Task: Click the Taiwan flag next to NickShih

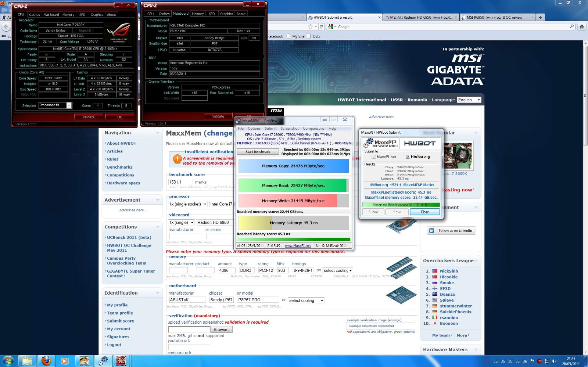Action: (x=435, y=271)
